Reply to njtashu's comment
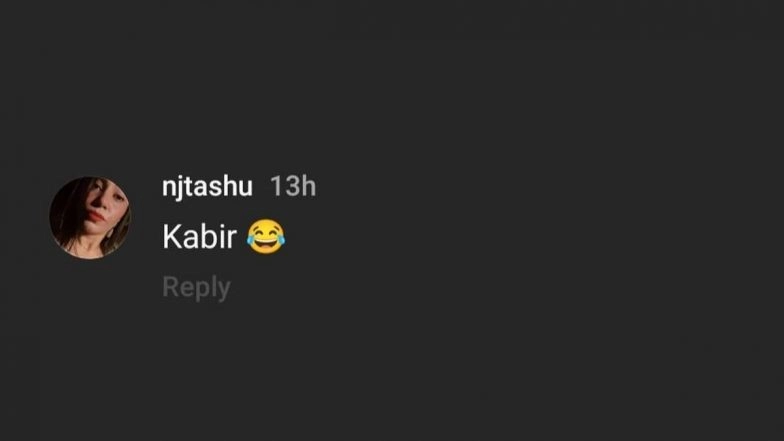784x441 pixels. point(196,287)
